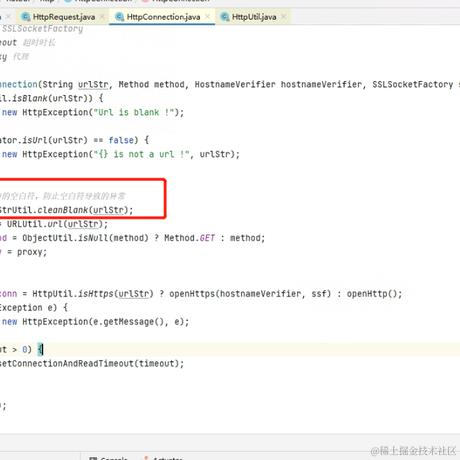Screen dimensions: 460x460
Task: Close the HttpRequest.java editor tab
Action: (x=102, y=17)
